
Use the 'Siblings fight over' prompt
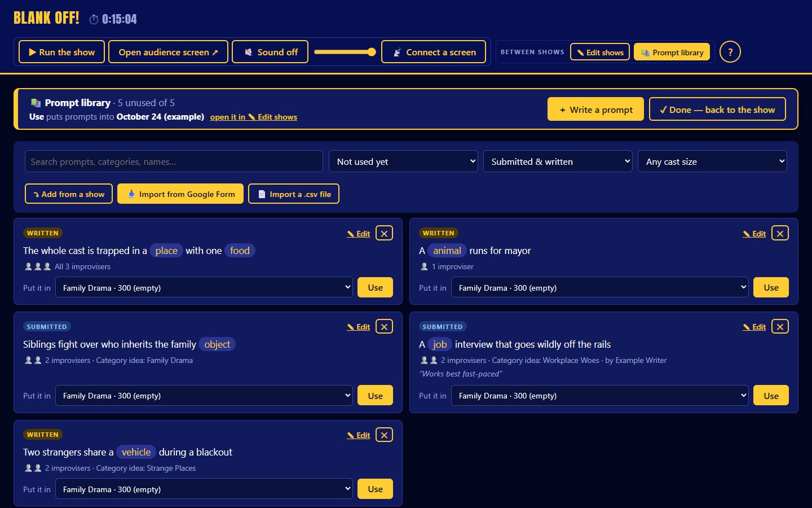pos(376,396)
